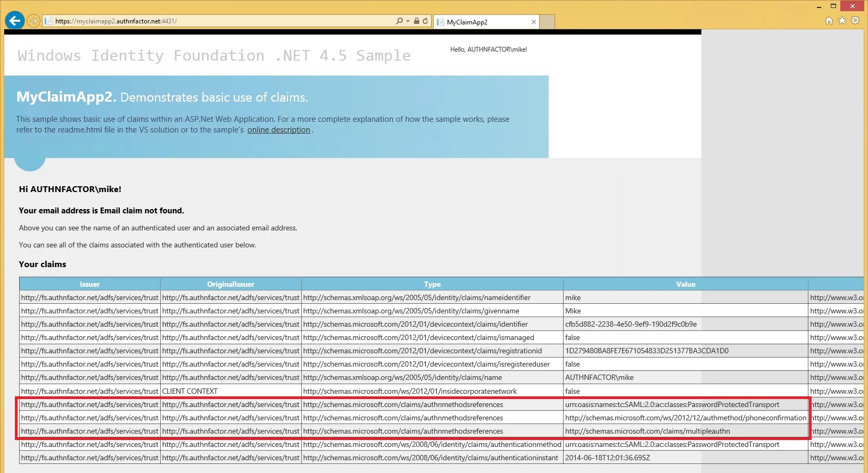Screen dimensions: 868x473
Task: Open the browser Home icon
Action: point(829,20)
